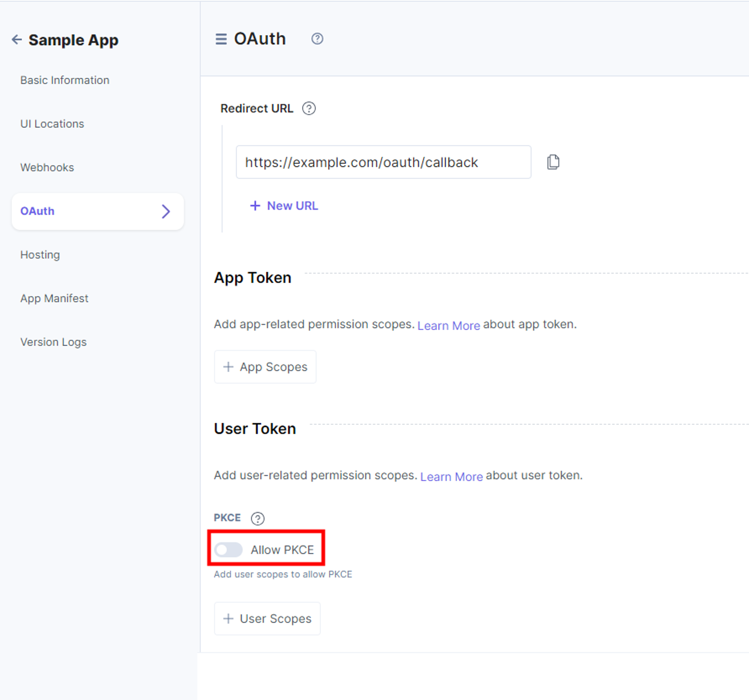This screenshot has width=749, height=700.
Task: Focus the redirect URL input field
Action: pyautogui.click(x=383, y=162)
